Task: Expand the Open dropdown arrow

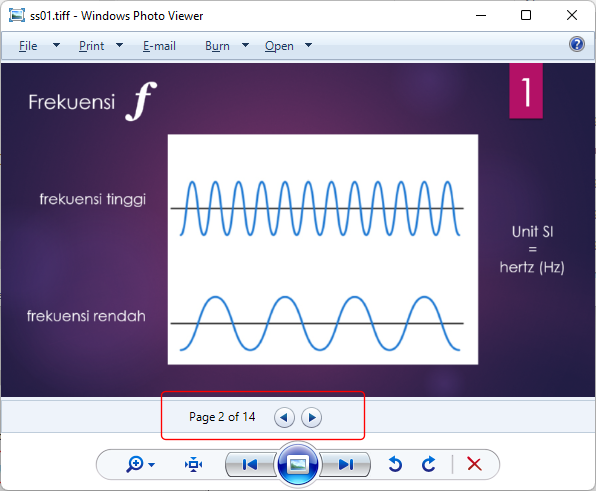Action: coord(309,45)
